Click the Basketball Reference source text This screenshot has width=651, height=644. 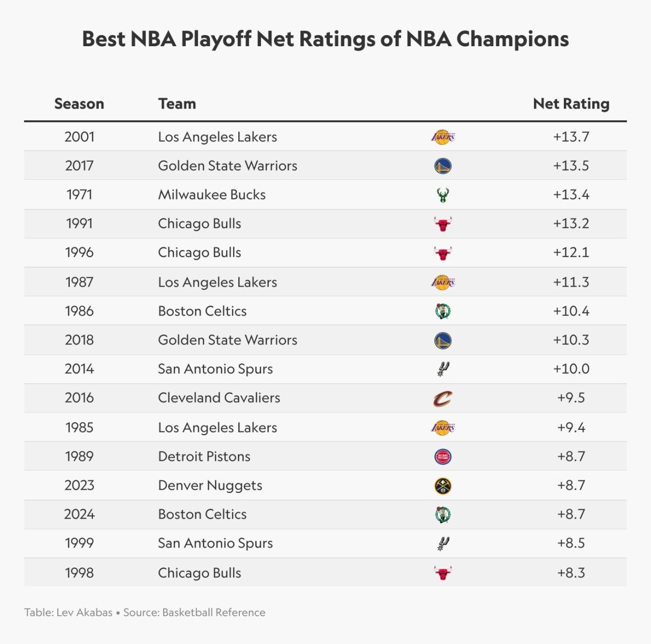click(x=214, y=613)
